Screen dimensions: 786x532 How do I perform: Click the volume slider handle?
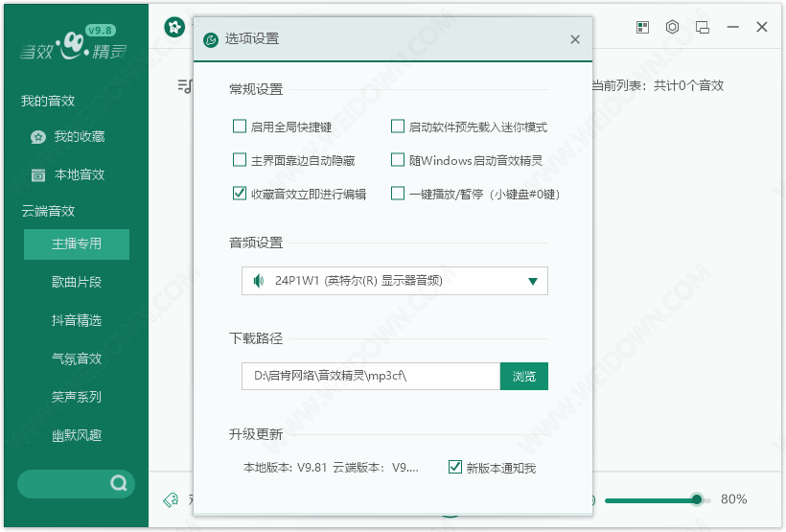[x=697, y=499]
